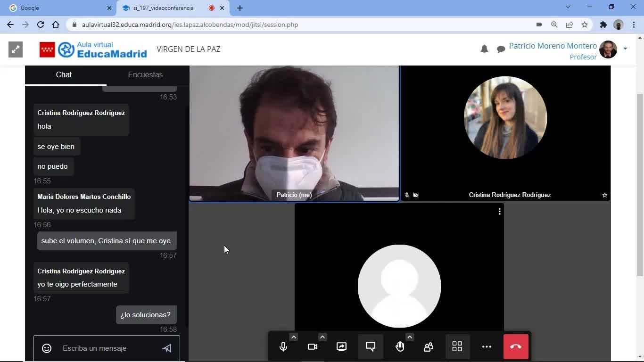Expand microphone audio settings arrow
Image resolution: width=644 pixels, height=362 pixels.
294,337
